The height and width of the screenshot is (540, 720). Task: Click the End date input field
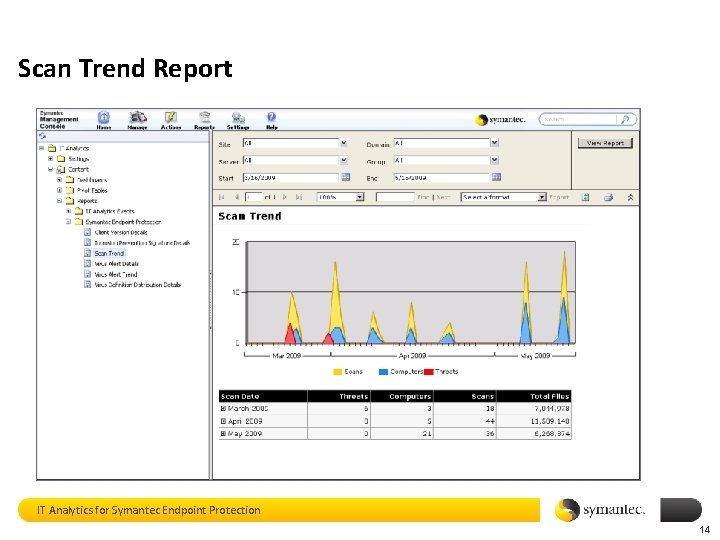click(441, 177)
